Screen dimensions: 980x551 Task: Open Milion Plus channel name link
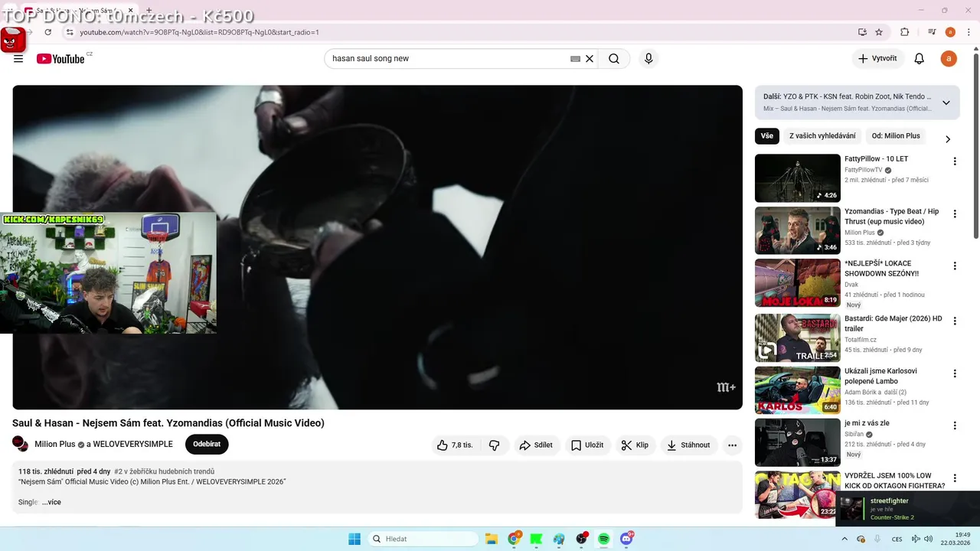(54, 445)
